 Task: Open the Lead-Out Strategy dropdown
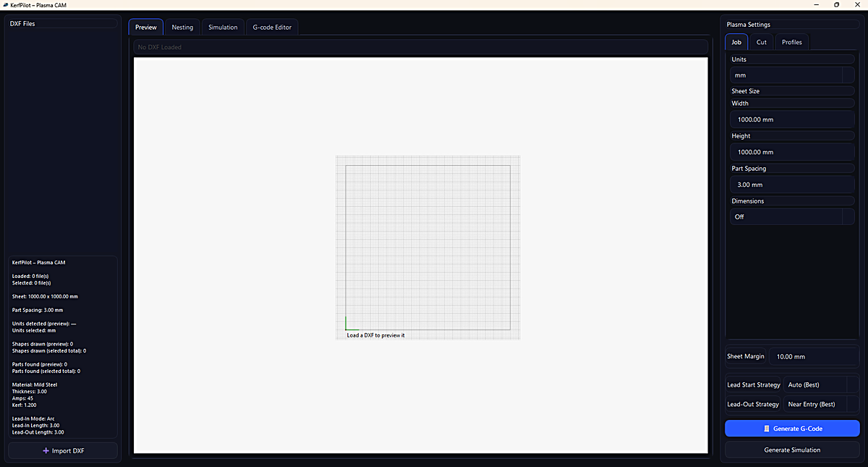822,404
